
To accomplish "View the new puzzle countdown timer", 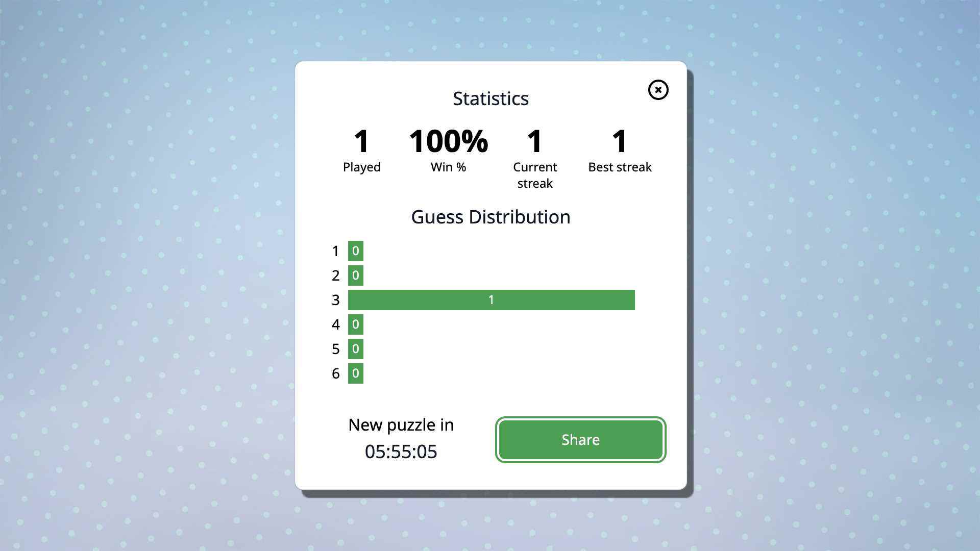I will [x=401, y=451].
